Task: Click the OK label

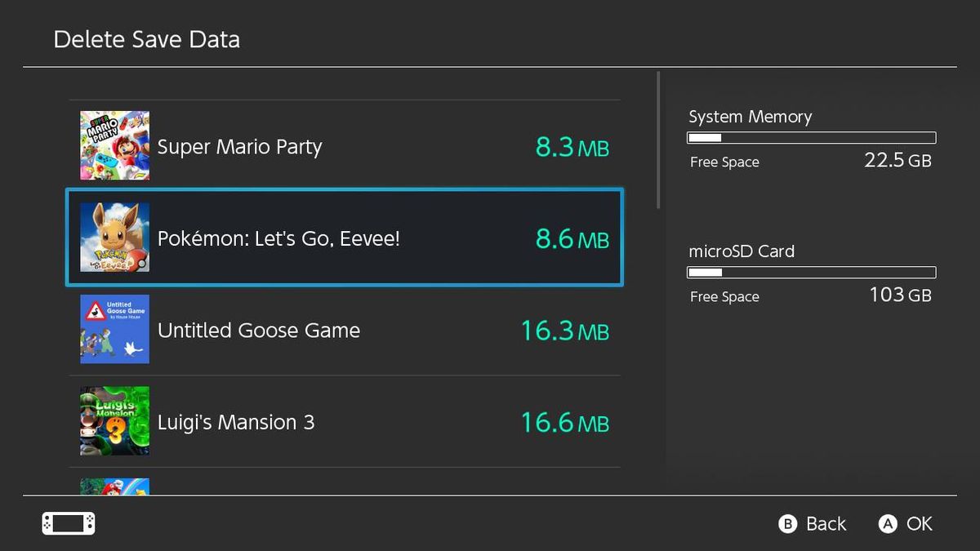Action: point(920,524)
